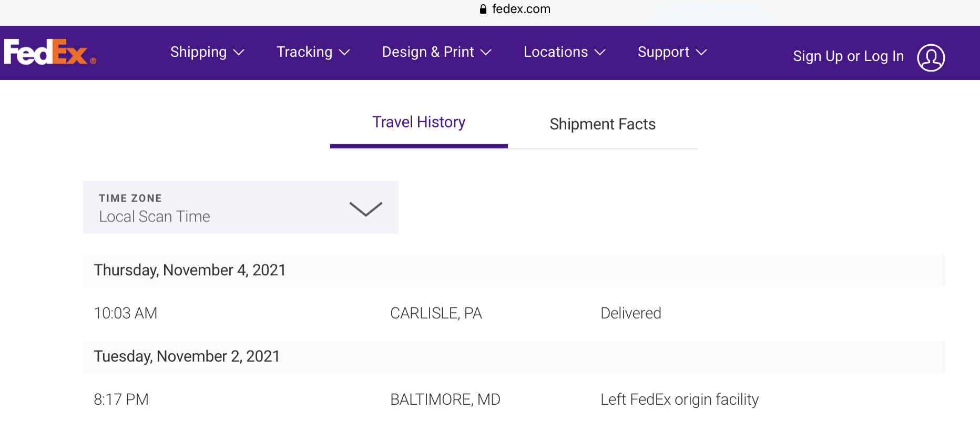The image size is (980, 430).
Task: Select the Delivered status entry
Action: [631, 313]
